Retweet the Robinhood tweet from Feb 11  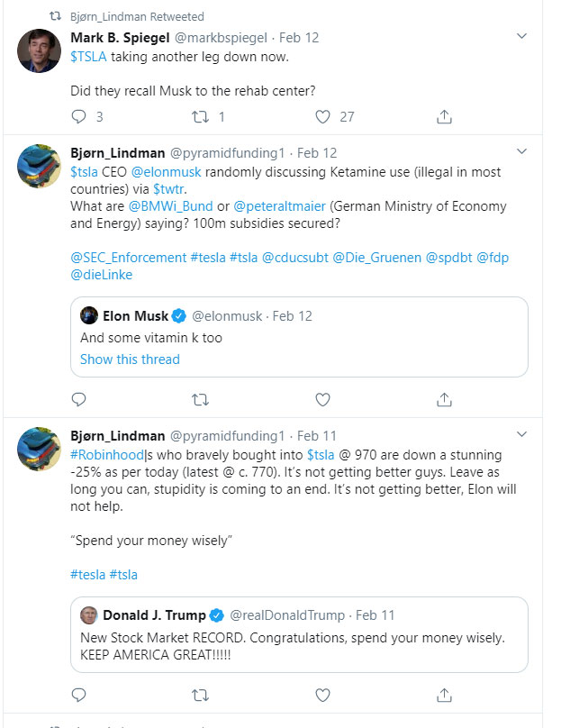tap(201, 695)
